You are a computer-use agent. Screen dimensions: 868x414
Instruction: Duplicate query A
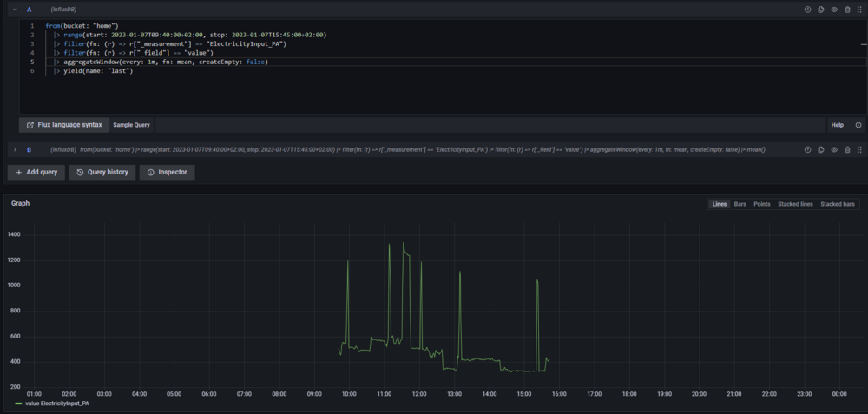(821, 10)
